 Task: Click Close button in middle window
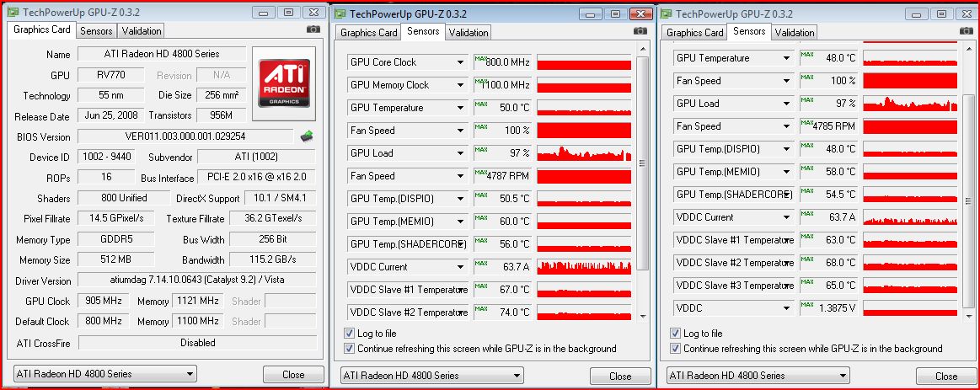tap(620, 377)
